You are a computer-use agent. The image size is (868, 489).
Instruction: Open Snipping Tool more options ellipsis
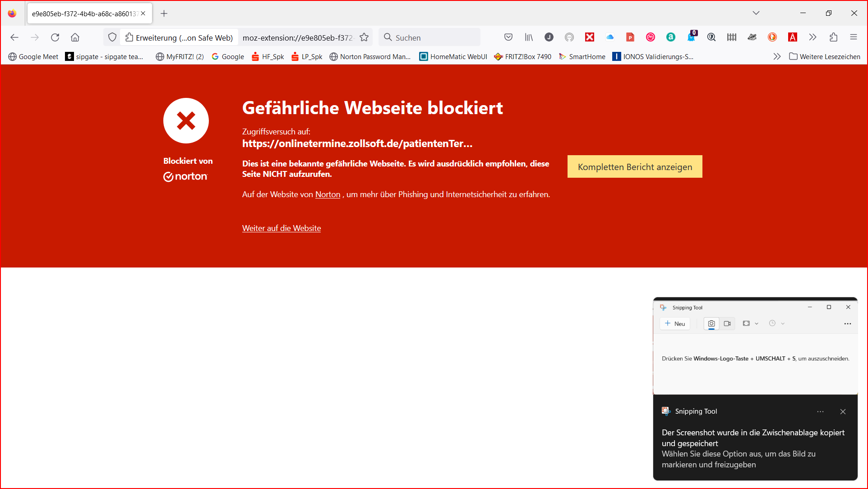pyautogui.click(x=848, y=323)
